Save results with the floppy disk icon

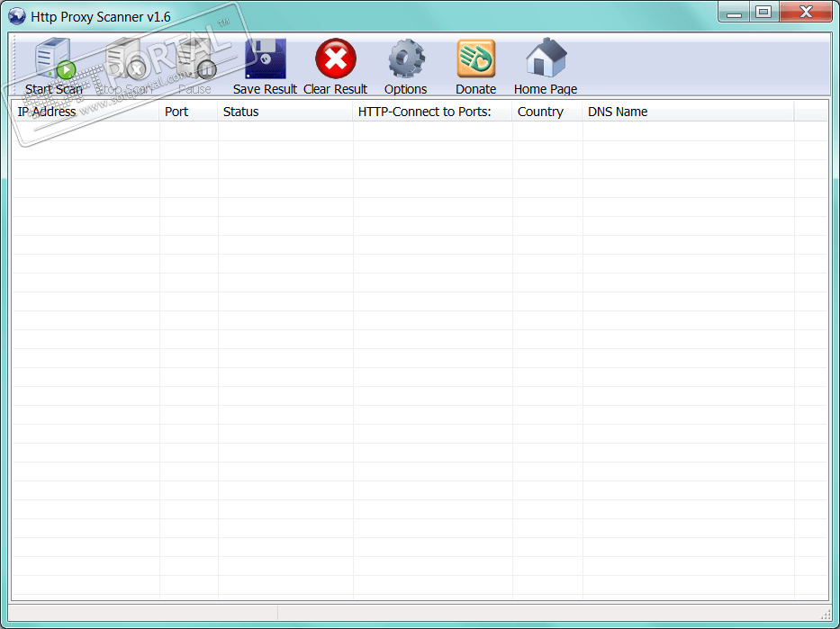266,58
